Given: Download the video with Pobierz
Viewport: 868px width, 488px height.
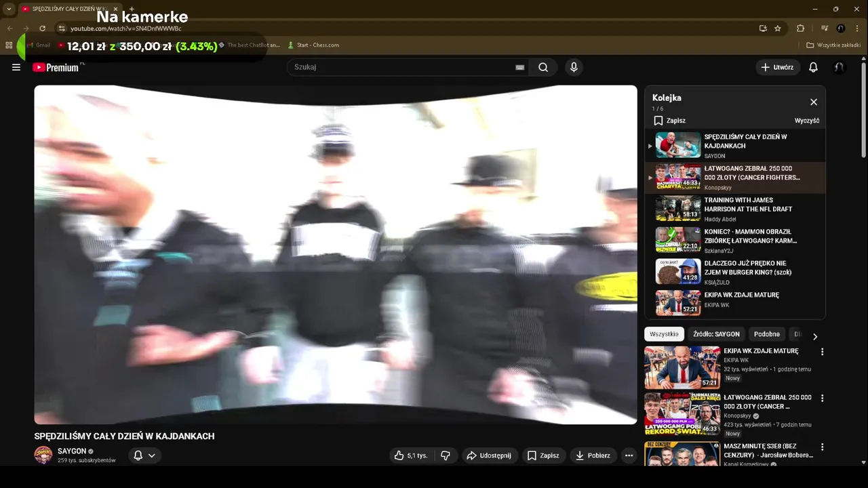Looking at the screenshot, I should click(x=593, y=455).
